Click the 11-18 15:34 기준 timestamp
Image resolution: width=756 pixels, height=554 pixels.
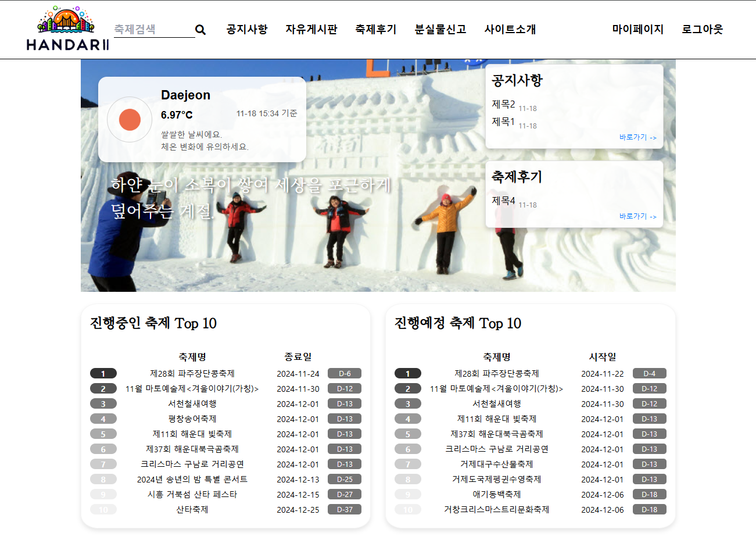point(267,113)
